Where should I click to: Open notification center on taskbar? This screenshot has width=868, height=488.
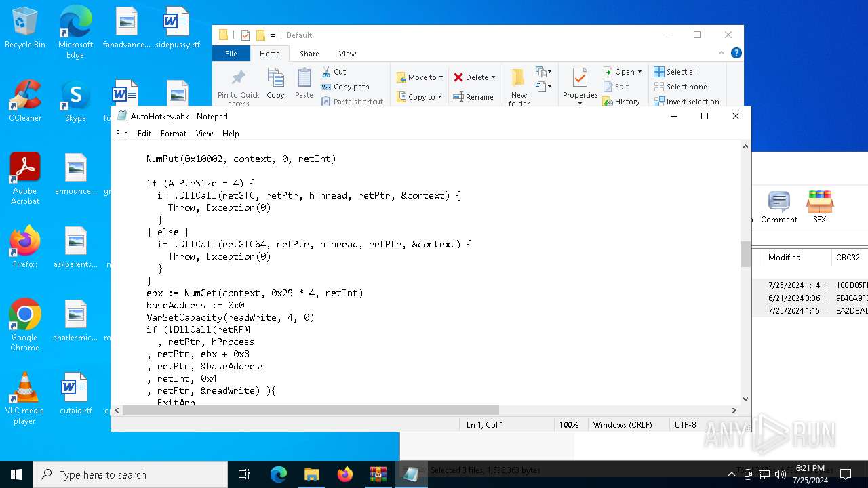(x=846, y=474)
